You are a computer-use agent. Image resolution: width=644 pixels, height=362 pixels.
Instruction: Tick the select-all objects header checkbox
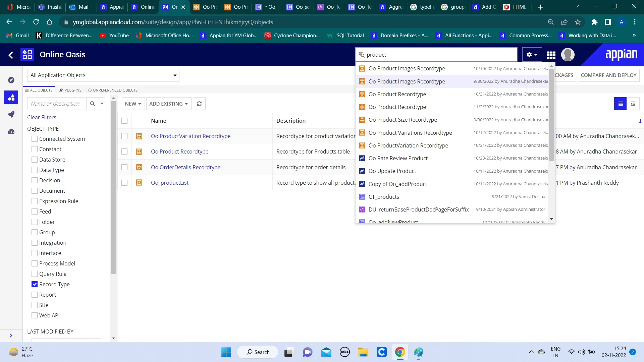(124, 121)
